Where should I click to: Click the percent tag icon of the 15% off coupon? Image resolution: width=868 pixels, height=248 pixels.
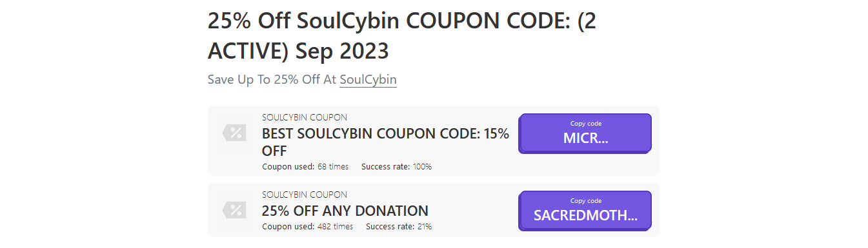point(234,133)
